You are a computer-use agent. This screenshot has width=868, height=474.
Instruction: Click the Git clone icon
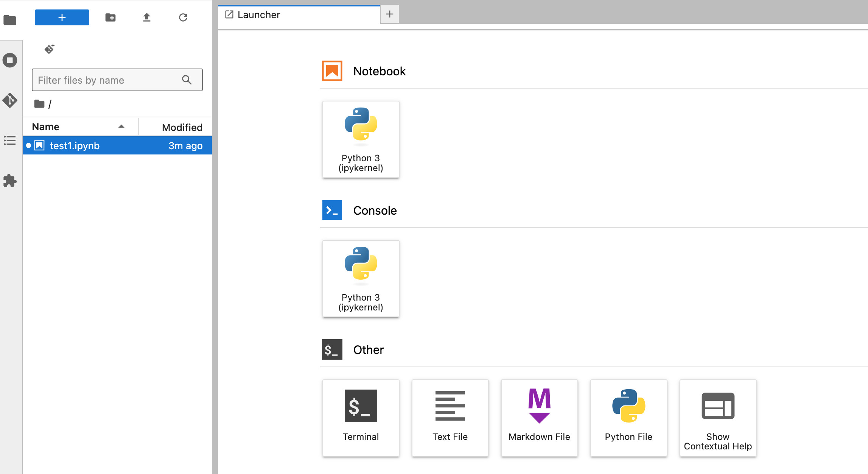tap(50, 49)
